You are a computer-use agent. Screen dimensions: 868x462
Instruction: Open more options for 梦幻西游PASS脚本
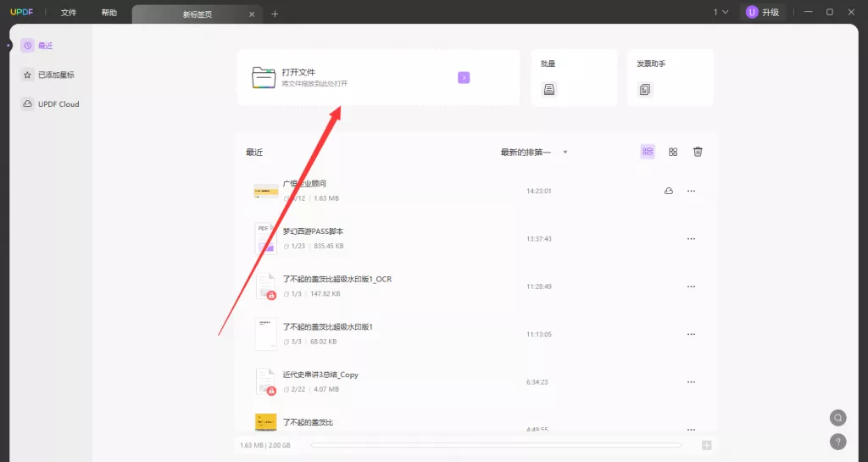(x=691, y=239)
